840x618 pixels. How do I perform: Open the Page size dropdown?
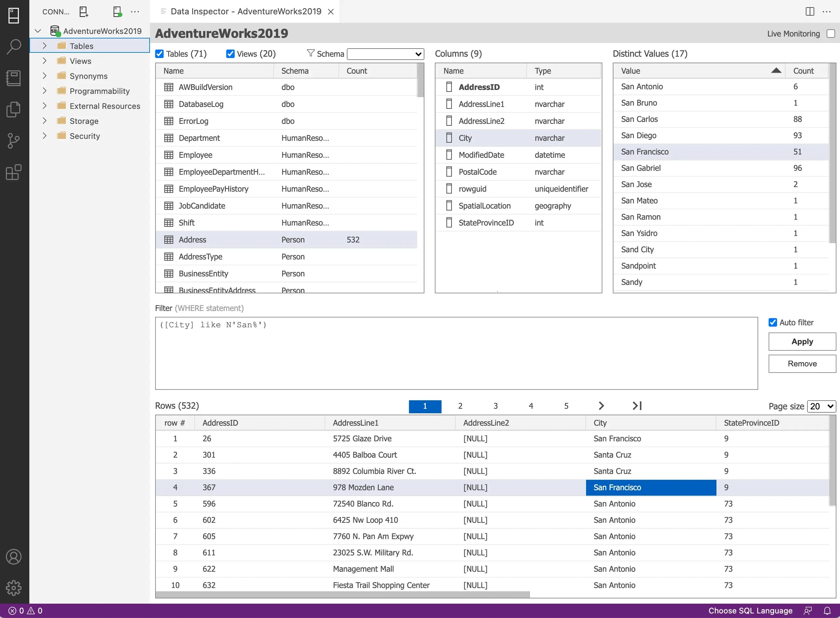[821, 406]
